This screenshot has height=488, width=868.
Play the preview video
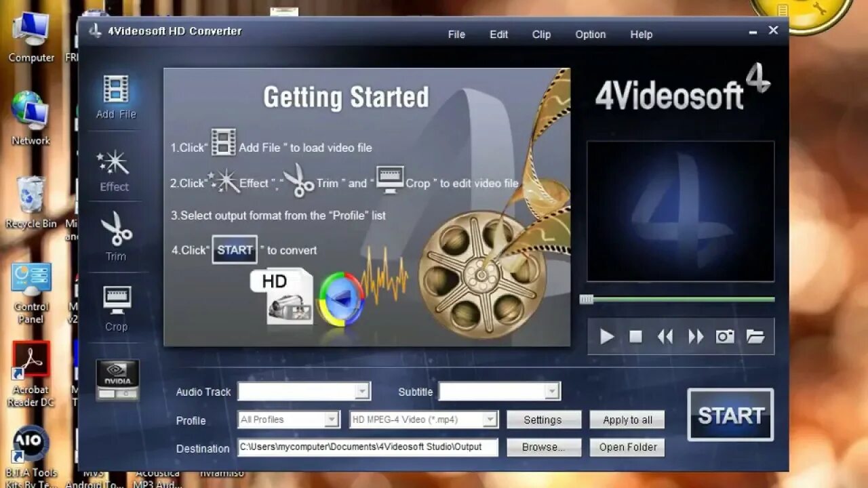point(607,336)
